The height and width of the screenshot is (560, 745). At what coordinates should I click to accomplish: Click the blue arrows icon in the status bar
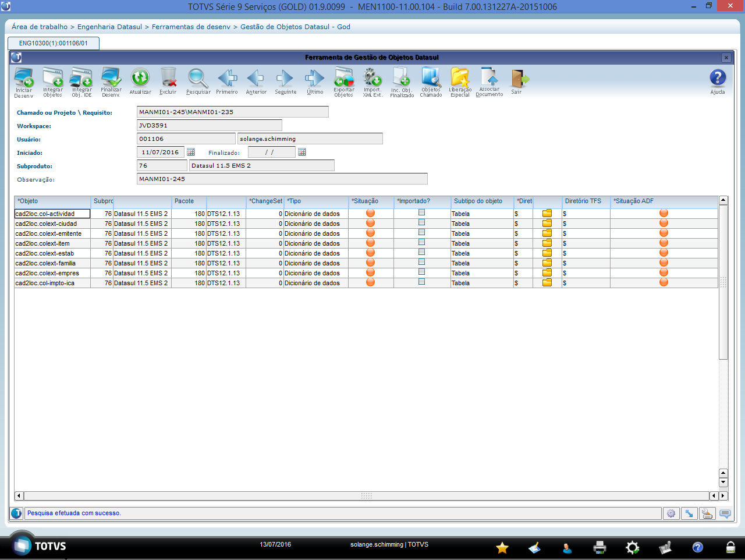(x=689, y=513)
